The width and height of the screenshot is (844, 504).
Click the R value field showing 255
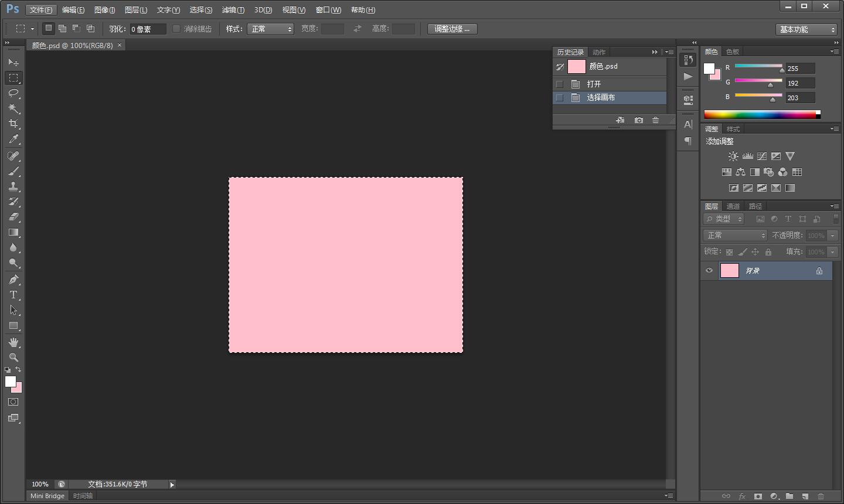point(800,69)
